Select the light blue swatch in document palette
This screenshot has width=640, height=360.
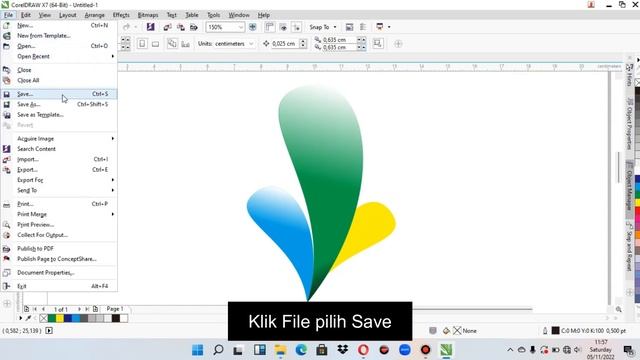76,318
